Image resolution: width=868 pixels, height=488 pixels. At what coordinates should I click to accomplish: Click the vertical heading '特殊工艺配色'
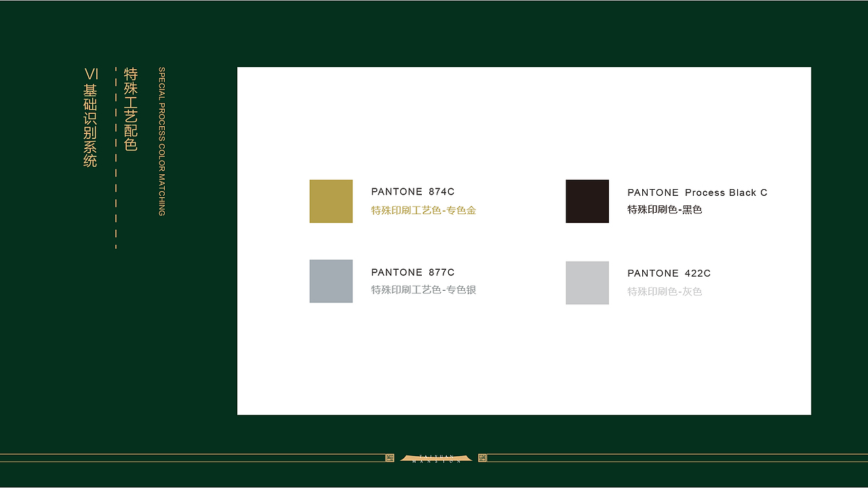[131, 109]
